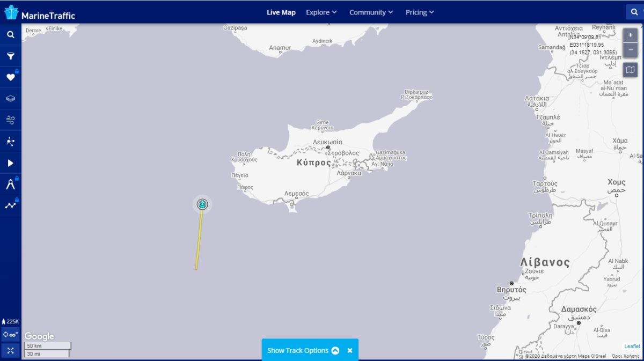Open the vessel filters funnel icon
Screen dimensions: 644x361
pos(10,56)
